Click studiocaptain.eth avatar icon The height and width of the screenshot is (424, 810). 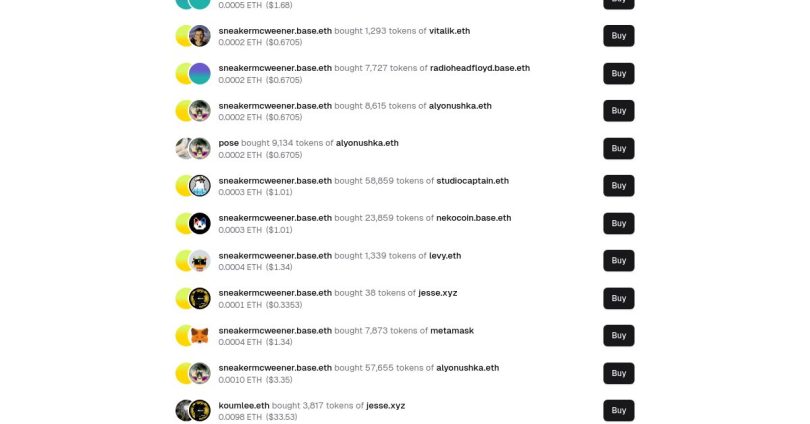tap(199, 186)
